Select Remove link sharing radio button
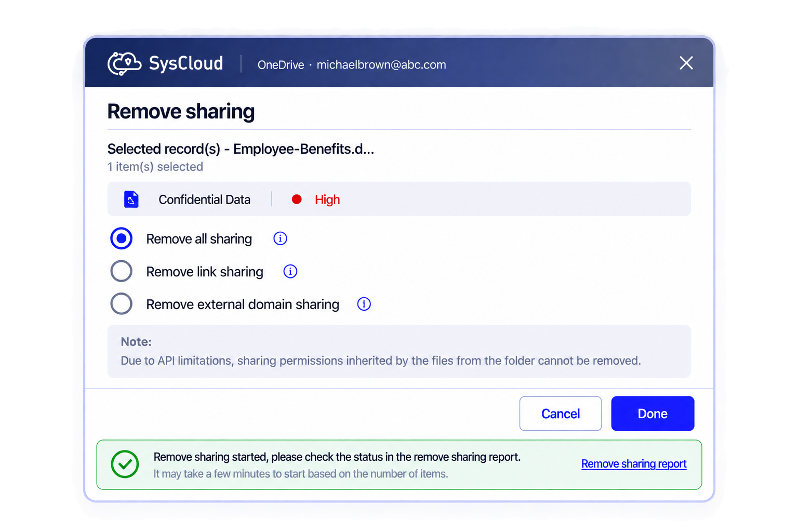 pyautogui.click(x=122, y=271)
